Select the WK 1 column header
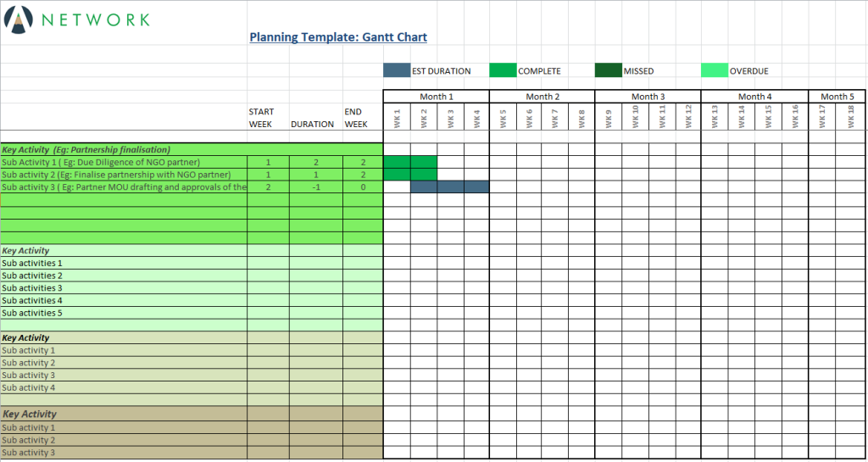Viewport: 868px width, 462px height. coord(397,118)
